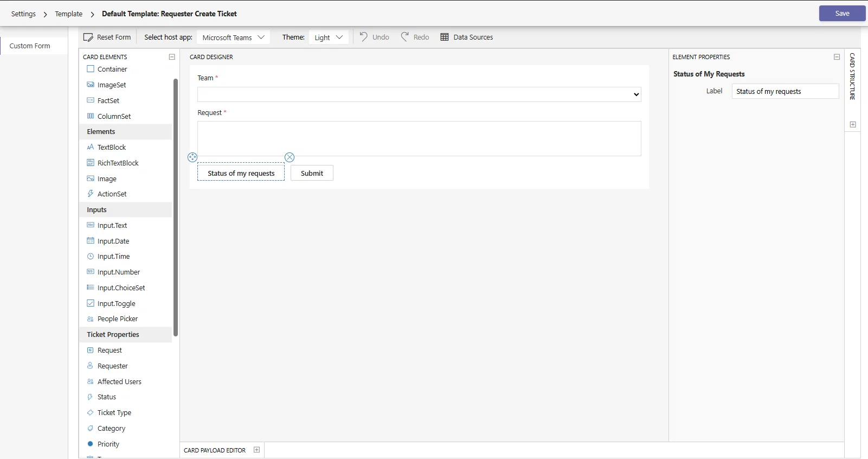Select the ActionSet element icon
Screen dimensions: 868x459
(91, 194)
